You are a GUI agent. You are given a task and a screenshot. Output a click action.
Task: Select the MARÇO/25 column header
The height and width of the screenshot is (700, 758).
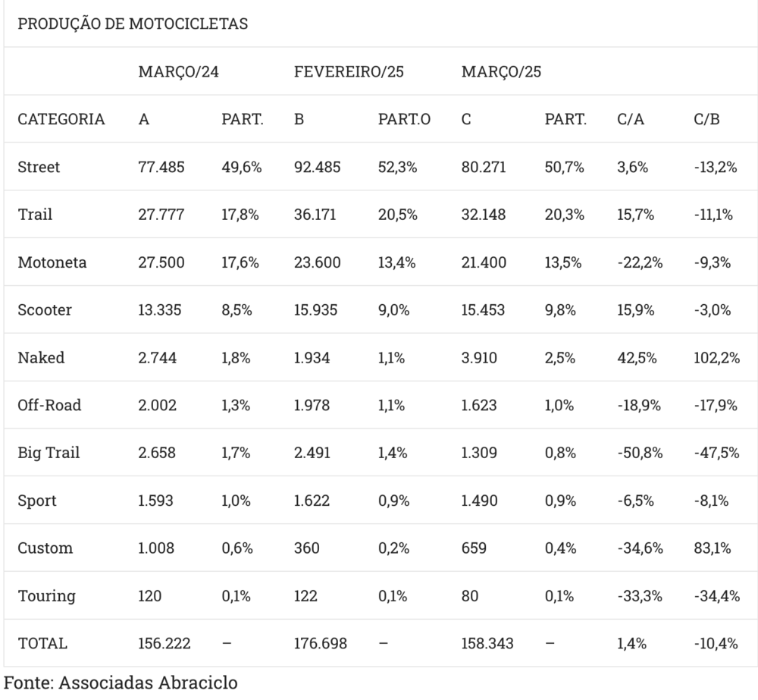click(502, 72)
